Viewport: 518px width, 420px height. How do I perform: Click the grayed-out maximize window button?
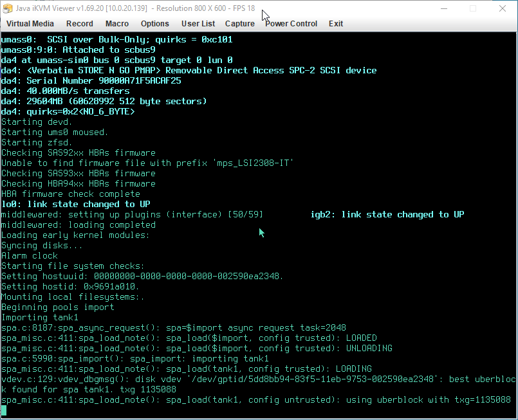[x=473, y=8]
